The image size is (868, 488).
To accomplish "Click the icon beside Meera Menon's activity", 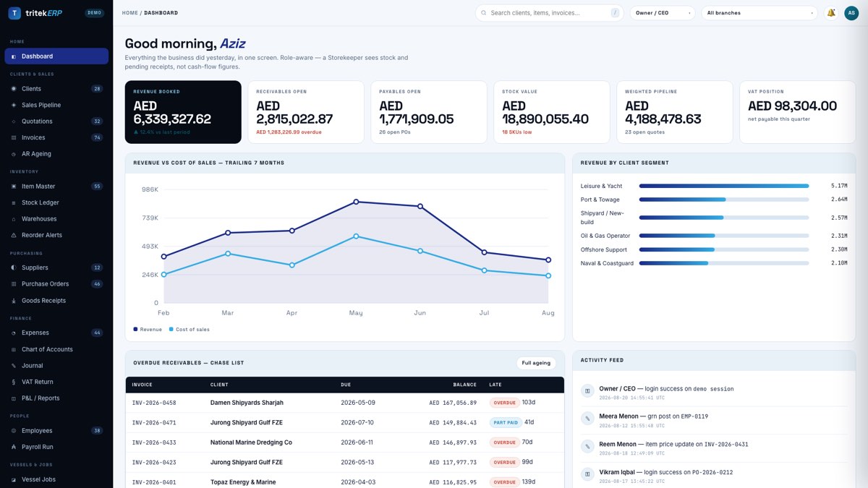I will (x=587, y=418).
